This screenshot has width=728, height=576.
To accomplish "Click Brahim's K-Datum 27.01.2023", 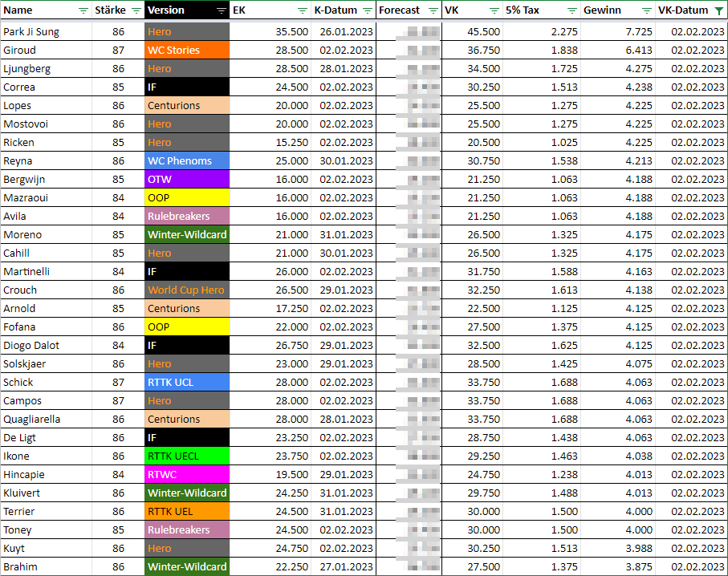I will point(346,566).
